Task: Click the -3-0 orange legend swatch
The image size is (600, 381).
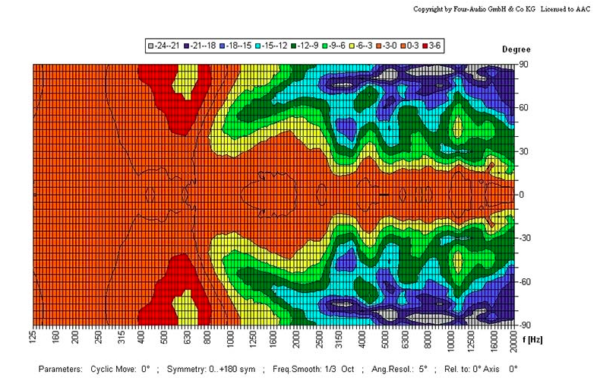Action: pyautogui.click(x=378, y=46)
